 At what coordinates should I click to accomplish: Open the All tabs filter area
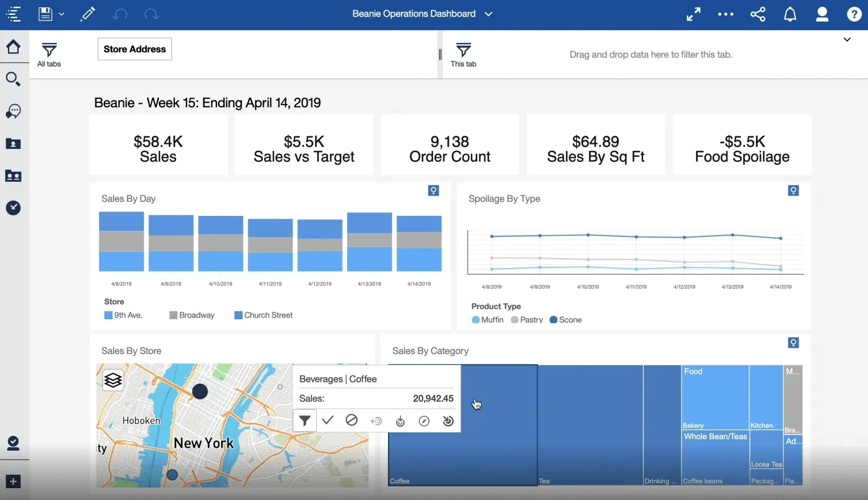49,55
